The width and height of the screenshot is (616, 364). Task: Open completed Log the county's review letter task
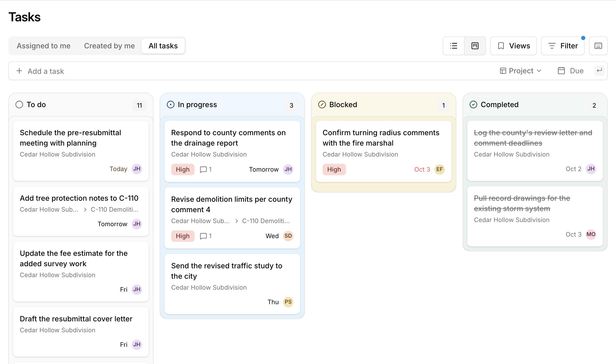tap(535, 151)
